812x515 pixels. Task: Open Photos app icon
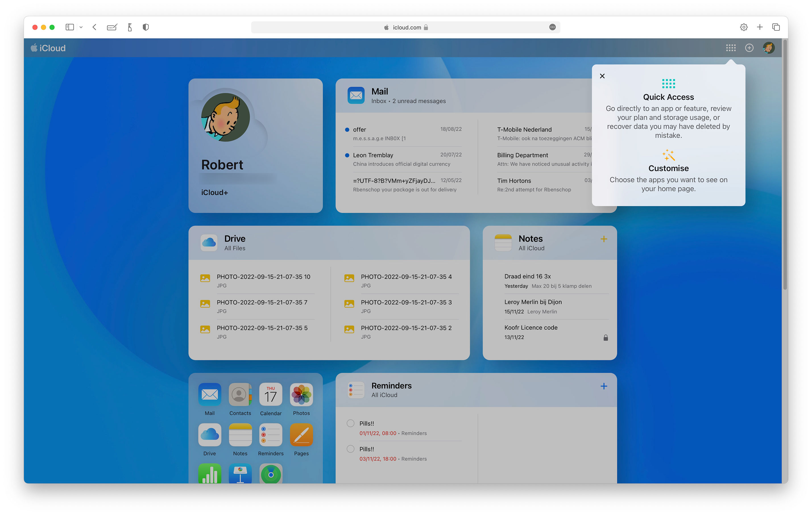click(301, 394)
